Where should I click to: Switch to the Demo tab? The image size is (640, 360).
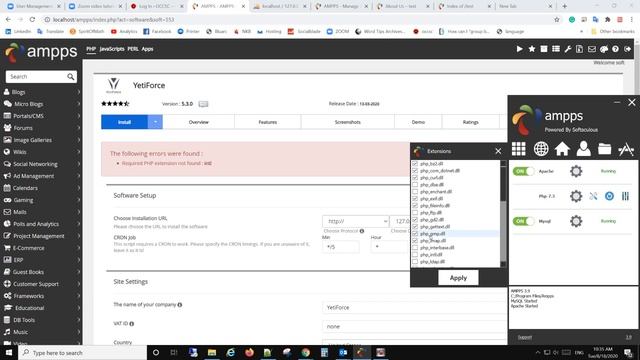[418, 122]
